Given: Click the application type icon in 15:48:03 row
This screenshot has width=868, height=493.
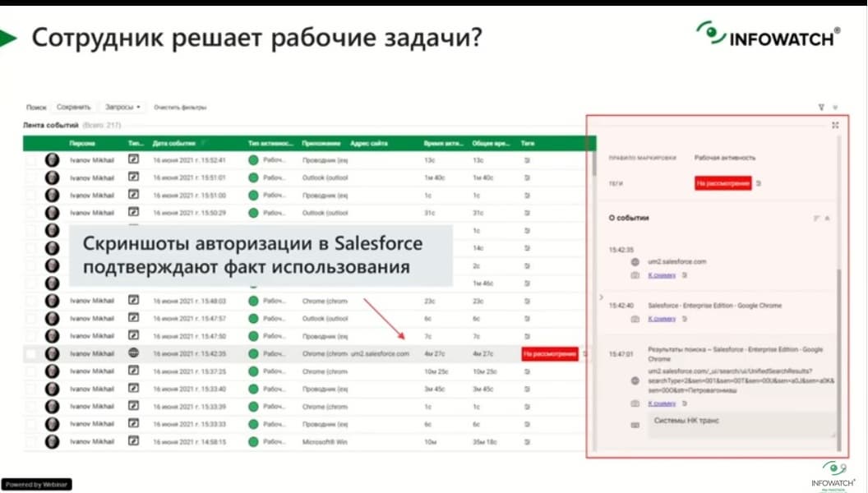Looking at the screenshot, I should coord(133,301).
